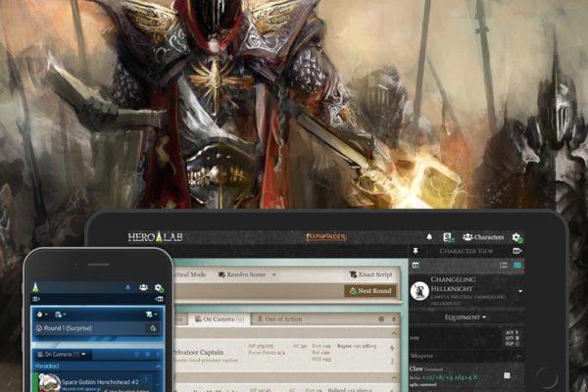Image resolution: width=588 pixels, height=392 pixels.
Task: Open settings gear on the tablet header
Action: click(x=517, y=237)
